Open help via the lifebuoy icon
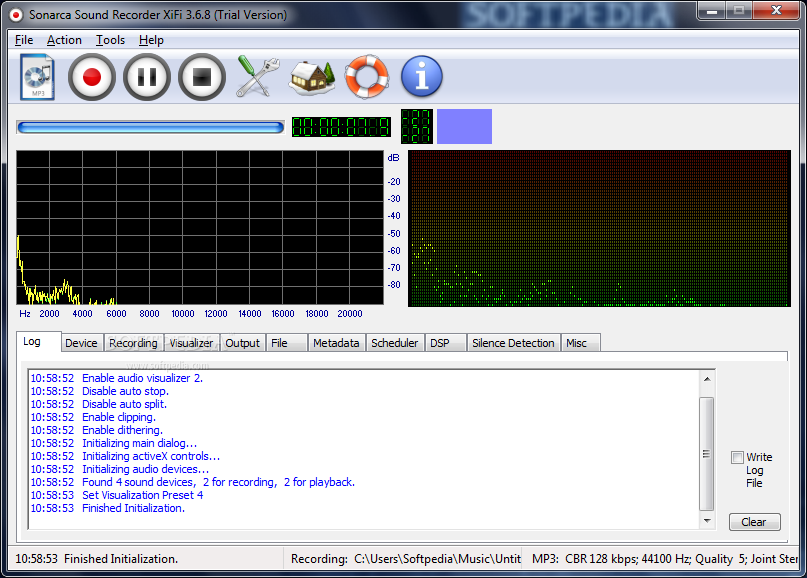 366,77
